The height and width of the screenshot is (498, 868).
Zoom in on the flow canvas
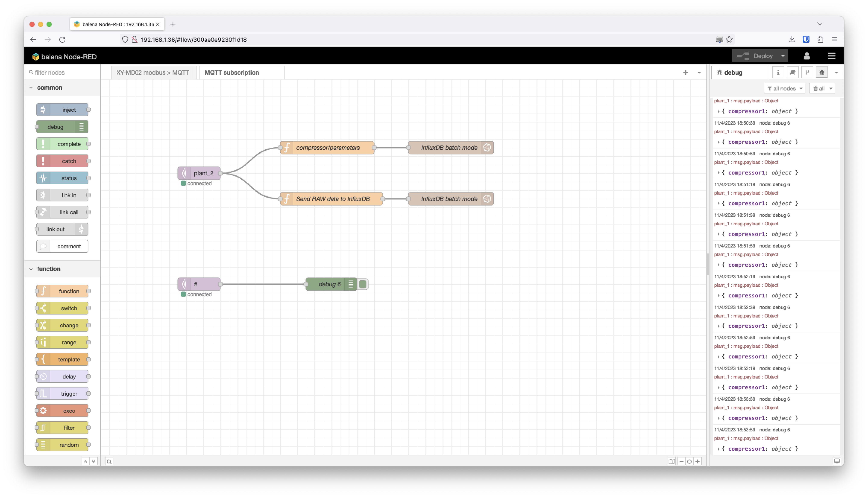click(x=698, y=461)
